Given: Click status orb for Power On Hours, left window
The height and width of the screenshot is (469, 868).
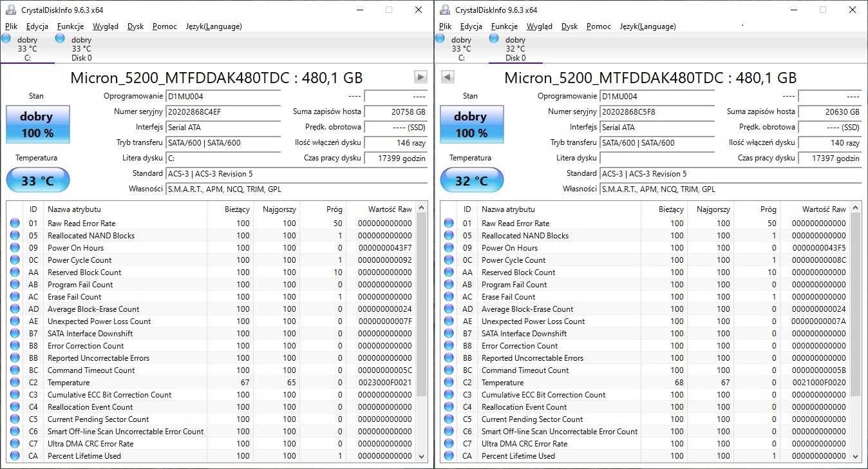Looking at the screenshot, I should coord(15,247).
